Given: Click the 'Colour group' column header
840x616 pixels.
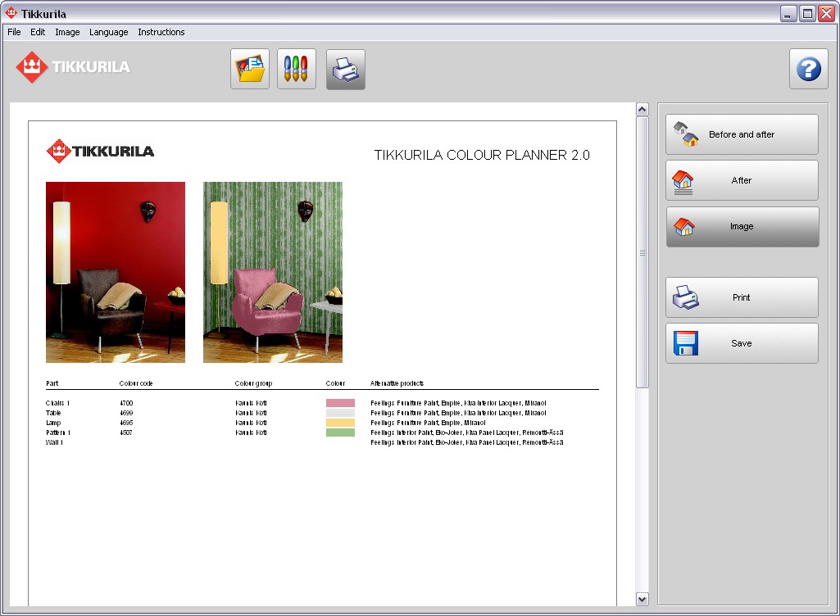Looking at the screenshot, I should coord(253,383).
